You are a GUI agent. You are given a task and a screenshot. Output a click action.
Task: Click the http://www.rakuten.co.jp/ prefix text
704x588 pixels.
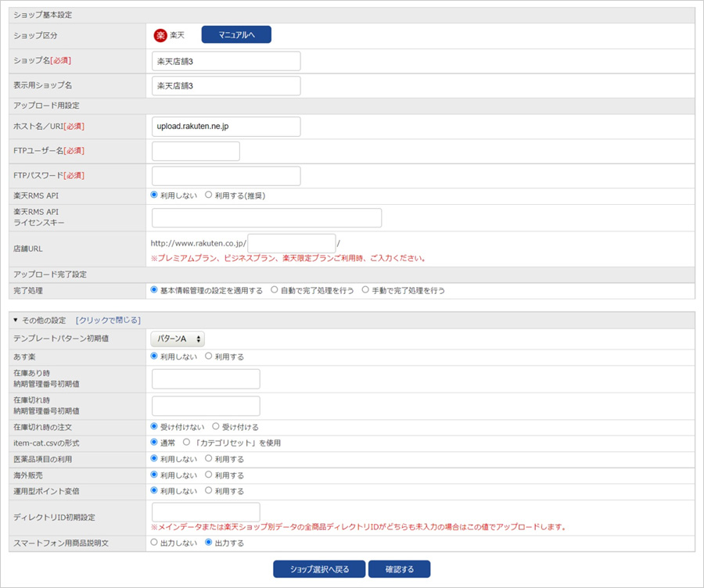pyautogui.click(x=199, y=243)
